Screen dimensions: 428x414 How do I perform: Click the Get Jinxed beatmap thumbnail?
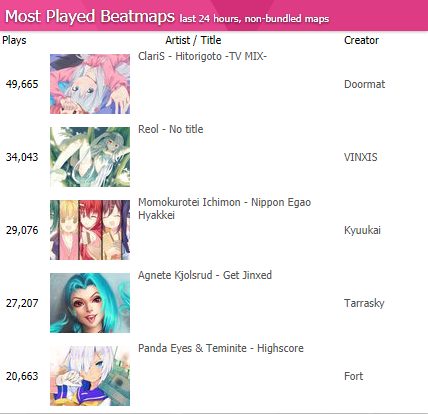click(90, 303)
